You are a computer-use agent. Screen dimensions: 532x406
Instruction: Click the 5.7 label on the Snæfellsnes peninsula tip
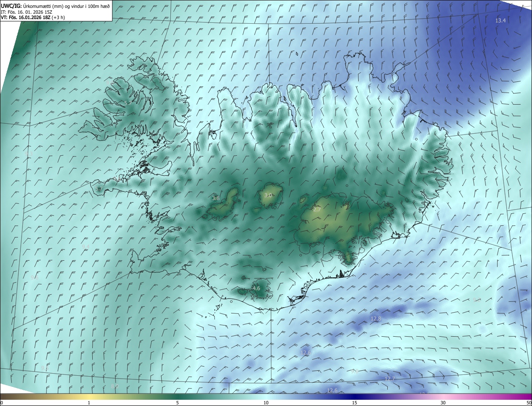point(99,189)
